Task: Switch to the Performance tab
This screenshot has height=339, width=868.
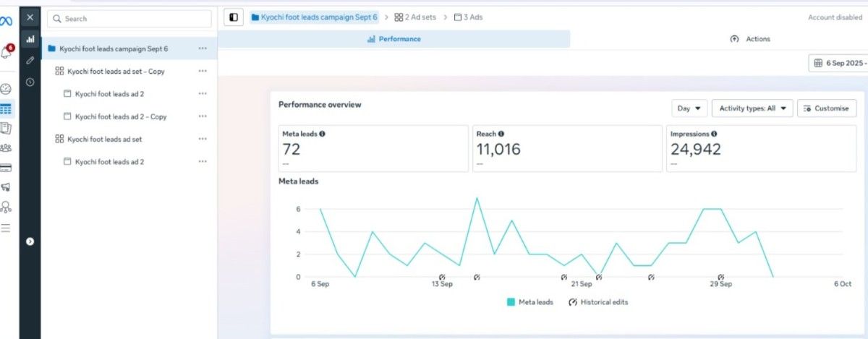Action: [x=394, y=39]
